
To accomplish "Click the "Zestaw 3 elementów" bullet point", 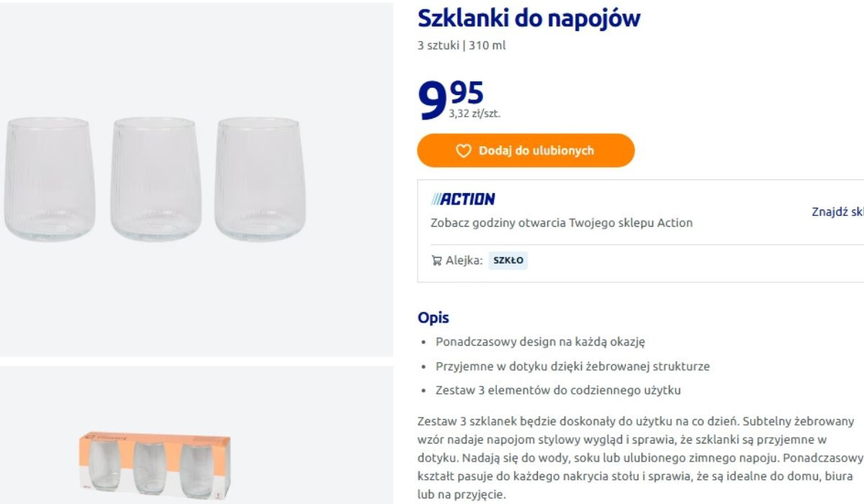I will [558, 390].
